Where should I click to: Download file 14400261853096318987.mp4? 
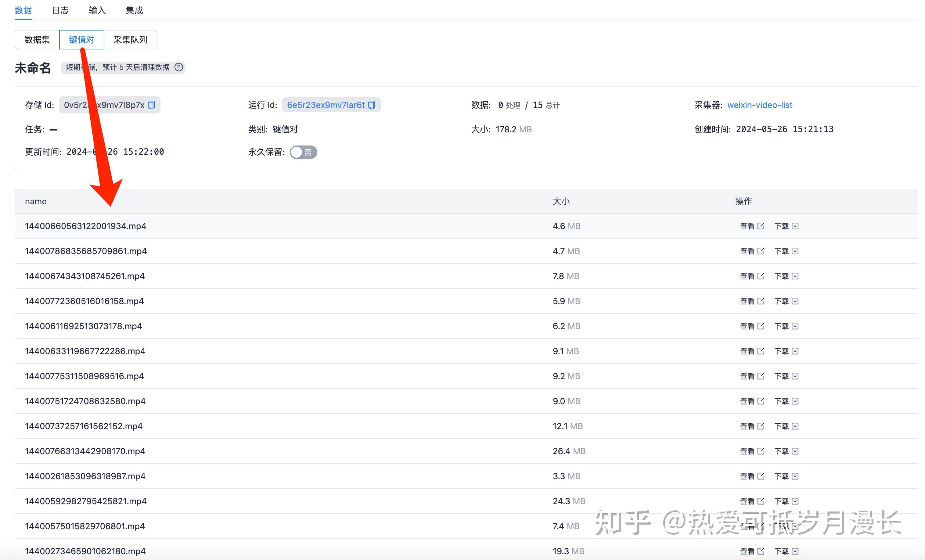[x=786, y=476]
